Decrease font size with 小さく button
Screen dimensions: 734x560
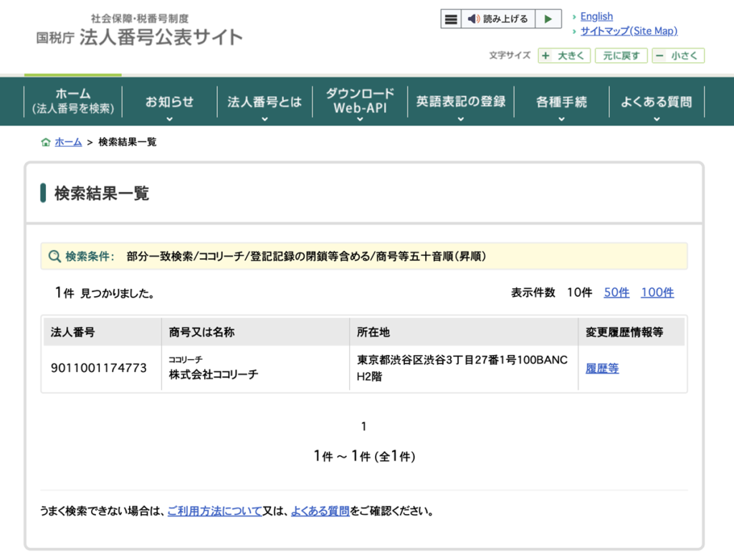coord(677,56)
